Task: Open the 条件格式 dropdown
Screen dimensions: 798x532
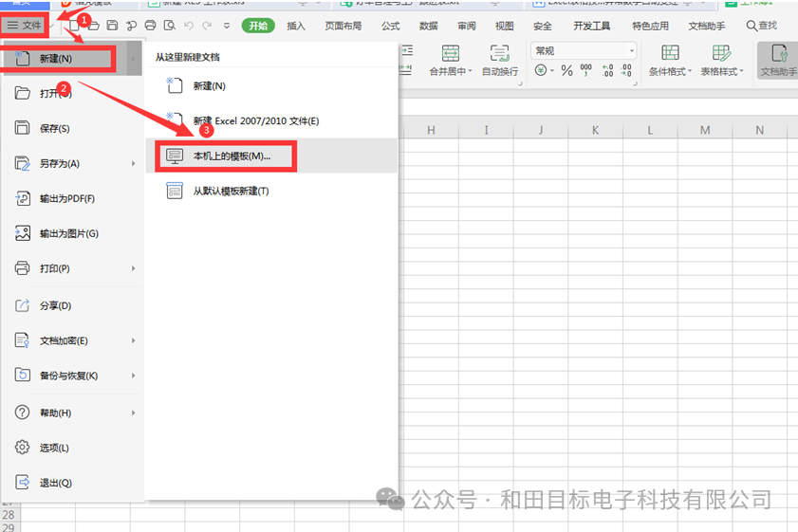Action: click(x=670, y=60)
